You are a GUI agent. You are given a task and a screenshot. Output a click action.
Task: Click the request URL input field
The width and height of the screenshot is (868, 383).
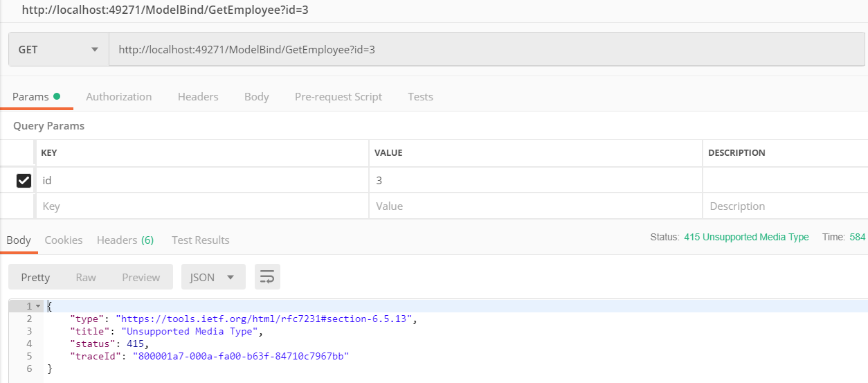[x=485, y=50]
